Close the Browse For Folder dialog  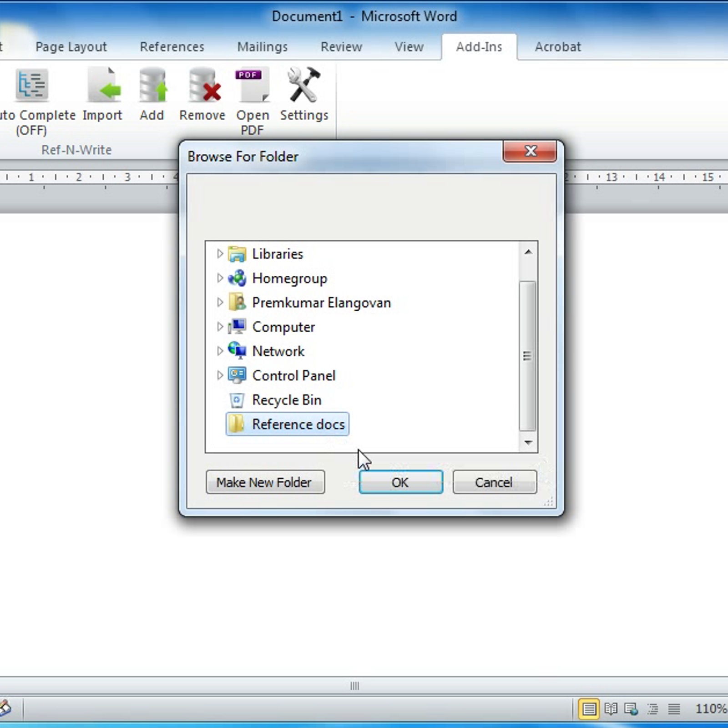click(530, 151)
